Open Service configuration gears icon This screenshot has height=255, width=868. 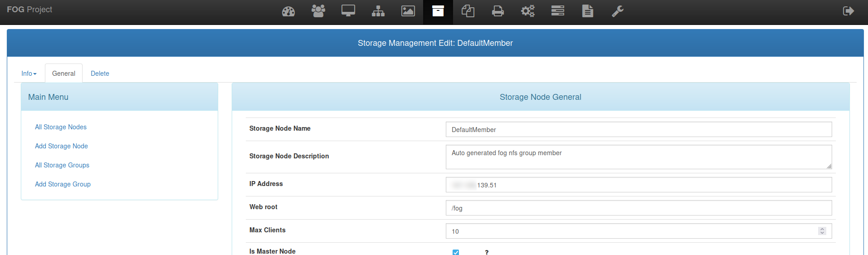point(528,11)
